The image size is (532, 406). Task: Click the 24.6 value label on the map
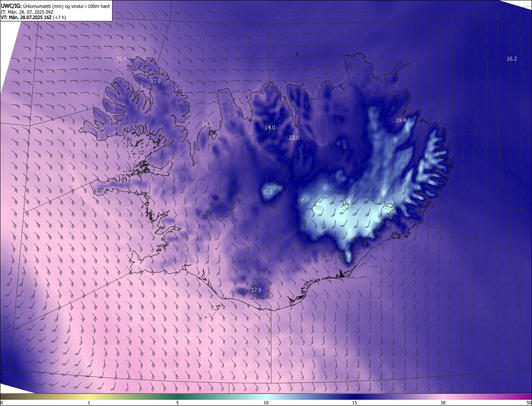coord(207,124)
